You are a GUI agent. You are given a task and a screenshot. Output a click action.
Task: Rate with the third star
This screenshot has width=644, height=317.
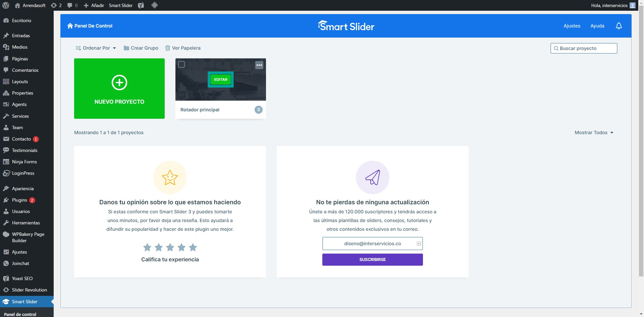[170, 248]
